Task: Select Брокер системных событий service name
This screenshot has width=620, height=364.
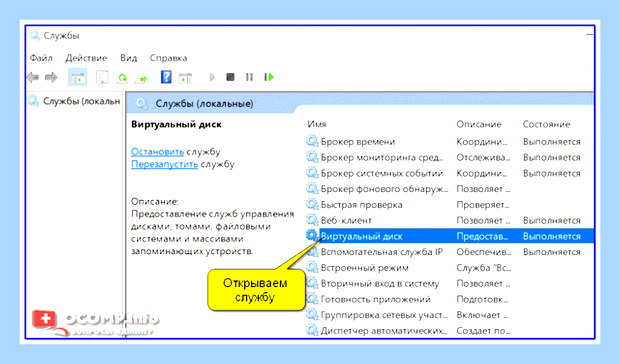Action: click(382, 173)
